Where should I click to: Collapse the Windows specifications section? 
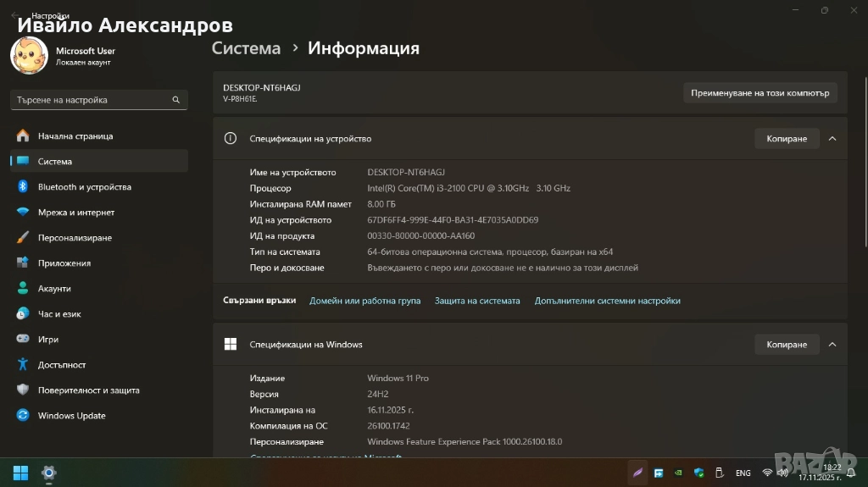pyautogui.click(x=832, y=345)
